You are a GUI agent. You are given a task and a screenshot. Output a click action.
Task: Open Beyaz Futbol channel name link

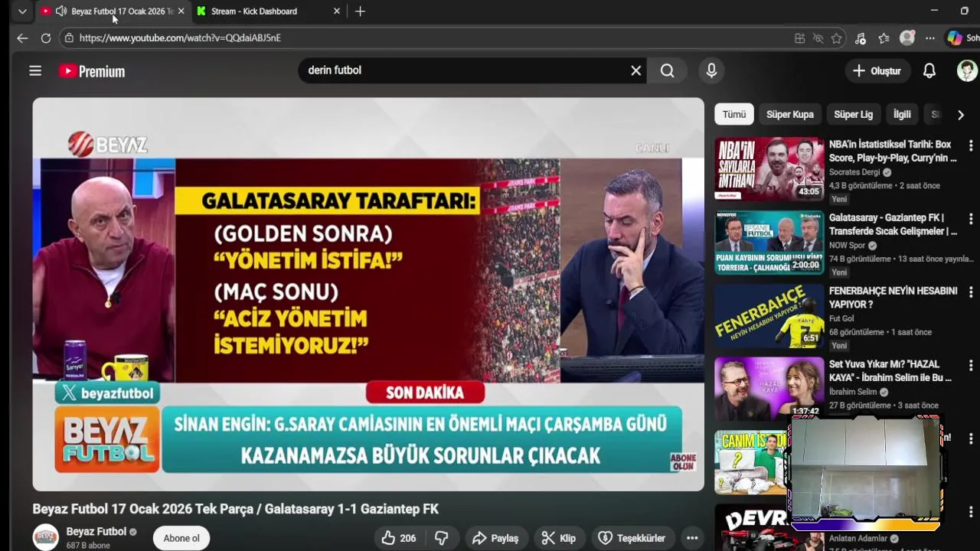click(x=96, y=531)
